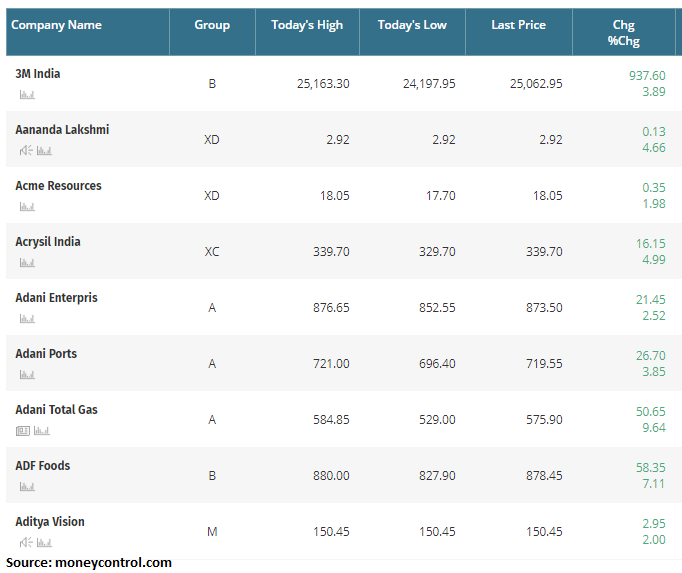Image resolution: width=682 pixels, height=573 pixels.
Task: Open the chart icon under Acrysil India
Action: [x=26, y=263]
